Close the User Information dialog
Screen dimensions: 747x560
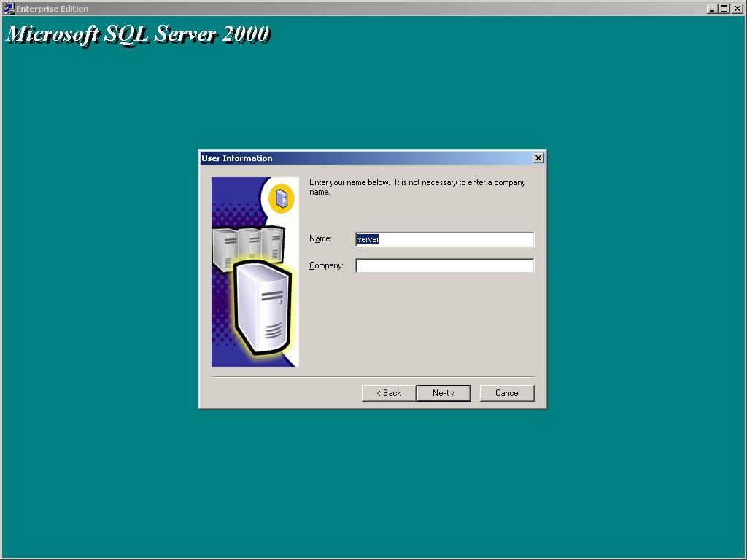click(538, 158)
